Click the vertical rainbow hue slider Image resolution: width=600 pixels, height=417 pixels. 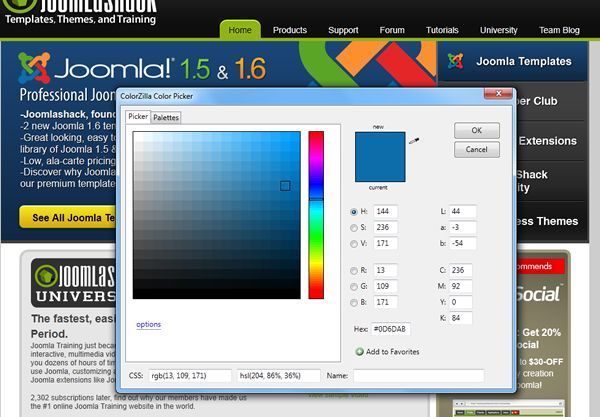coord(316,215)
